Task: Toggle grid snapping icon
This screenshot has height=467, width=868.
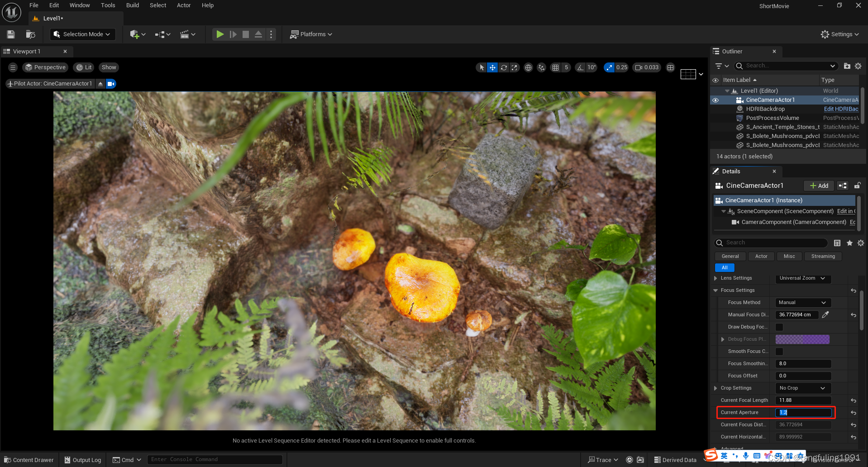Action: 556,67
